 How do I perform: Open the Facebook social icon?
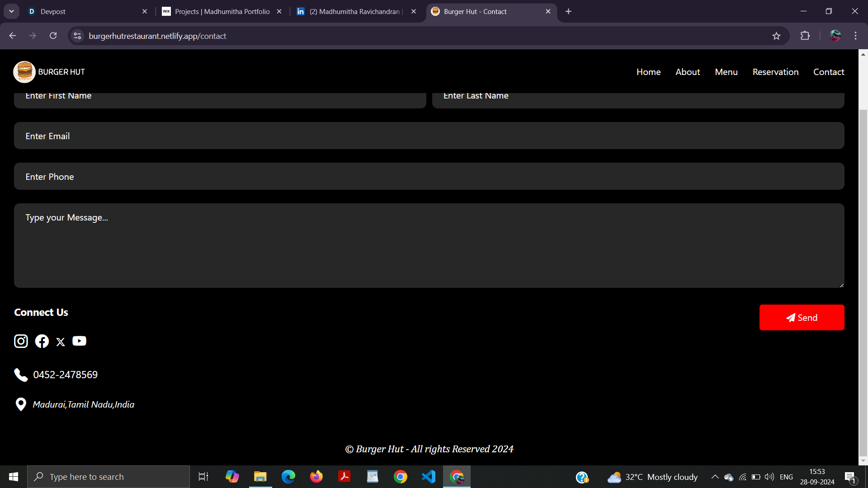pos(42,341)
